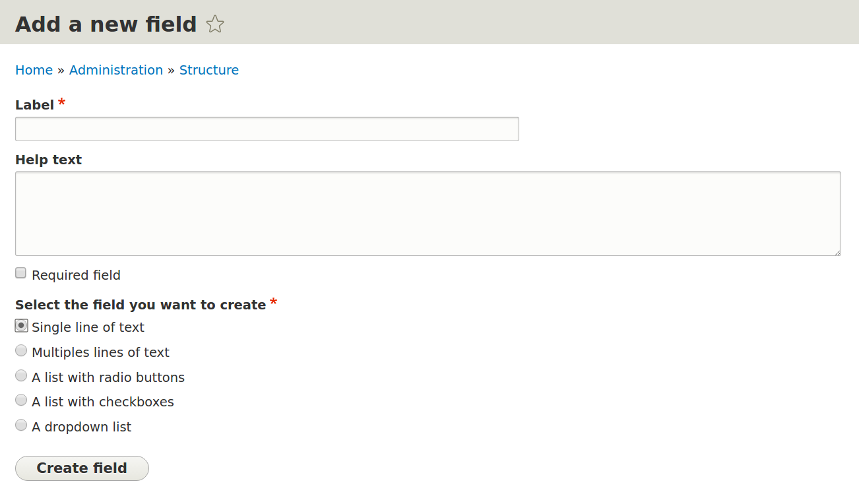The width and height of the screenshot is (859, 504).
Task: Pick the A list with checkboxes radio button
Action: click(21, 400)
